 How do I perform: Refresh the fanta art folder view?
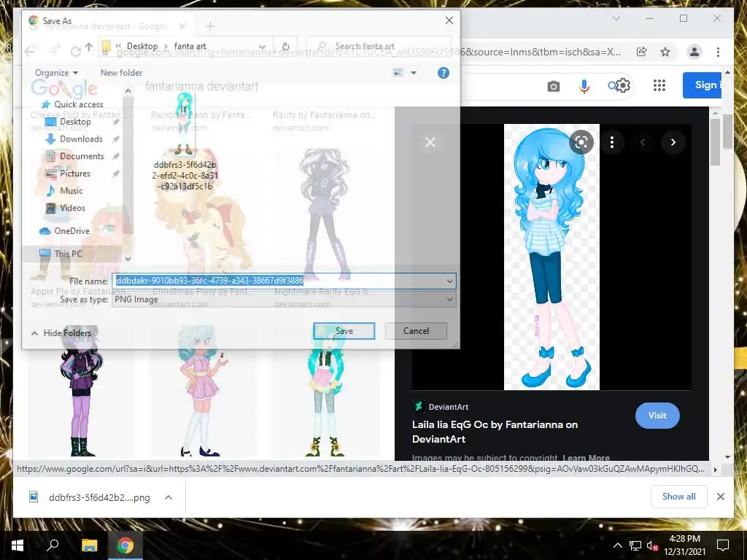(285, 46)
